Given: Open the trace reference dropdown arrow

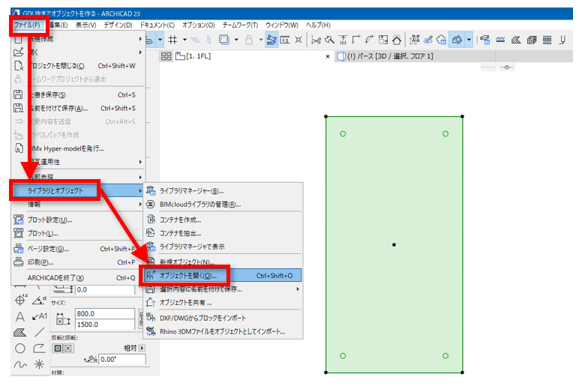Looking at the screenshot, I should click(236, 40).
